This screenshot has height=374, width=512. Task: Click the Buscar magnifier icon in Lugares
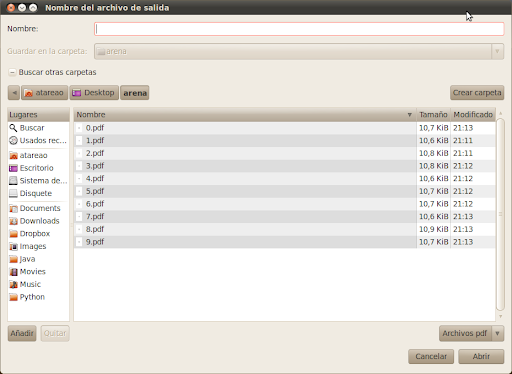click(x=13, y=128)
